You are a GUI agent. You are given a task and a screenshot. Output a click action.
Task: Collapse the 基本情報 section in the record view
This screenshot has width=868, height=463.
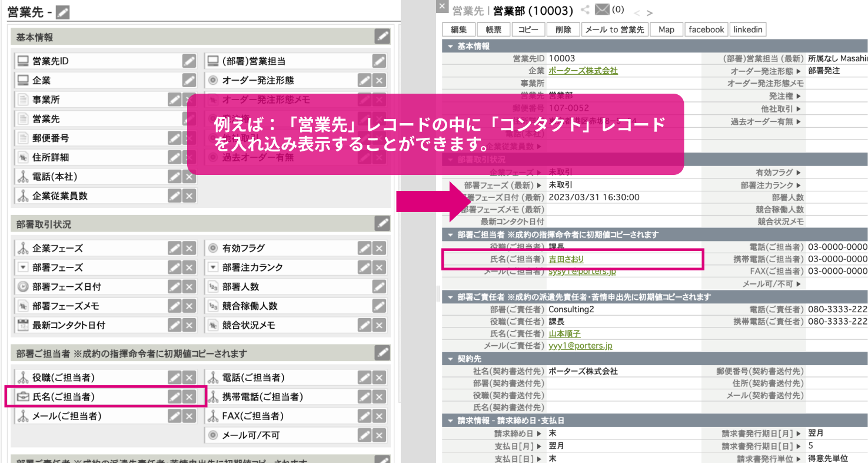[x=451, y=45]
